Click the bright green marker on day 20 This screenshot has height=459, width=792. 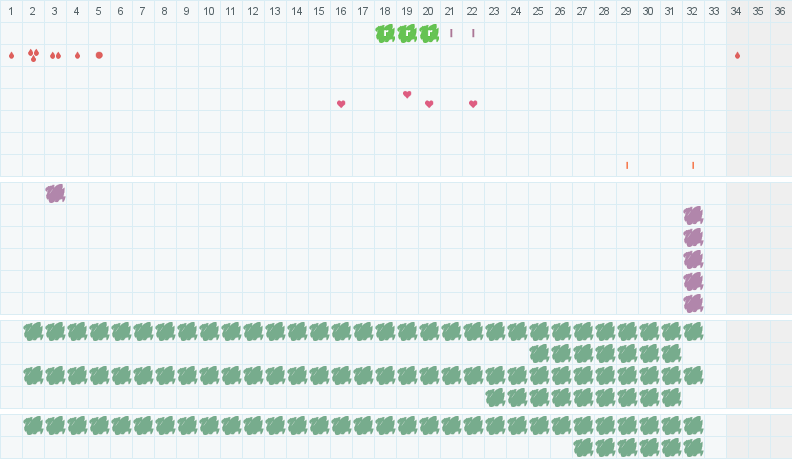point(429,33)
